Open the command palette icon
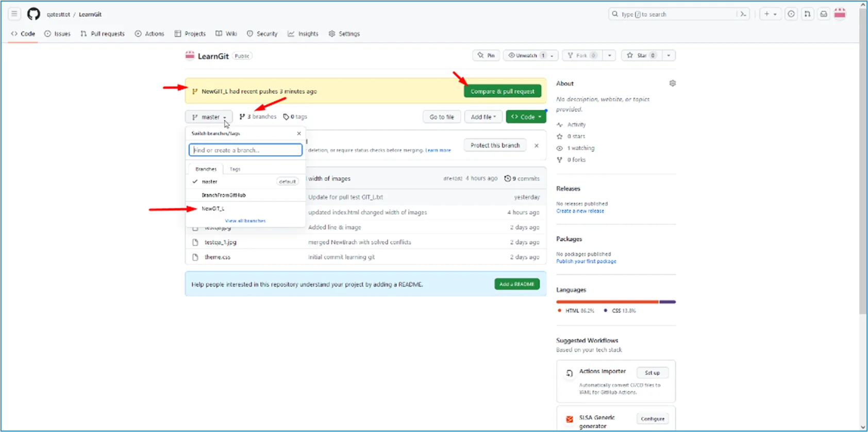868x432 pixels. pos(743,14)
